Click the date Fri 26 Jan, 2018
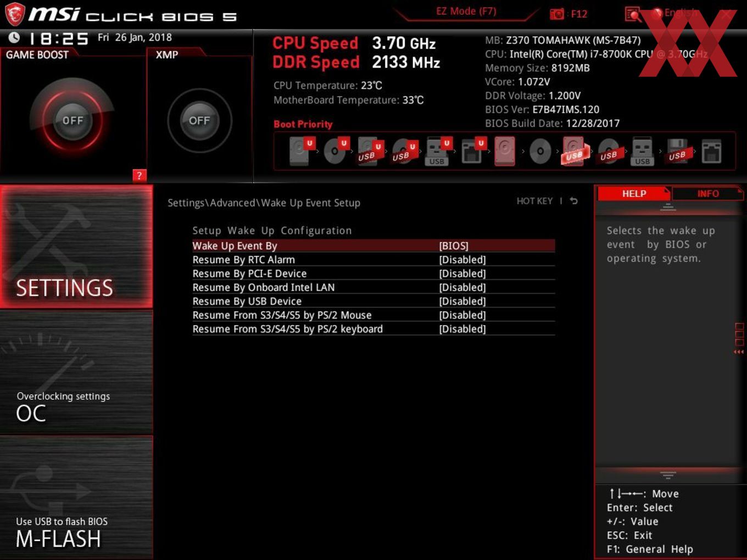Screen dimensions: 747x560 (135, 37)
